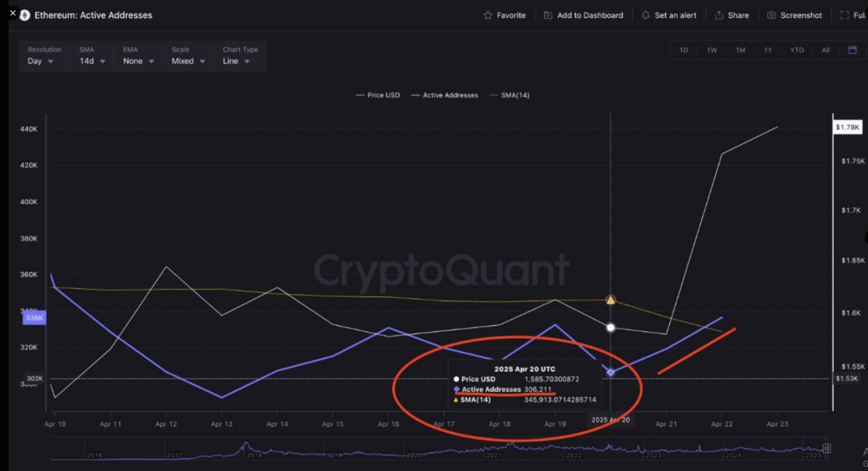Click the Screenshot camera icon

pyautogui.click(x=771, y=15)
